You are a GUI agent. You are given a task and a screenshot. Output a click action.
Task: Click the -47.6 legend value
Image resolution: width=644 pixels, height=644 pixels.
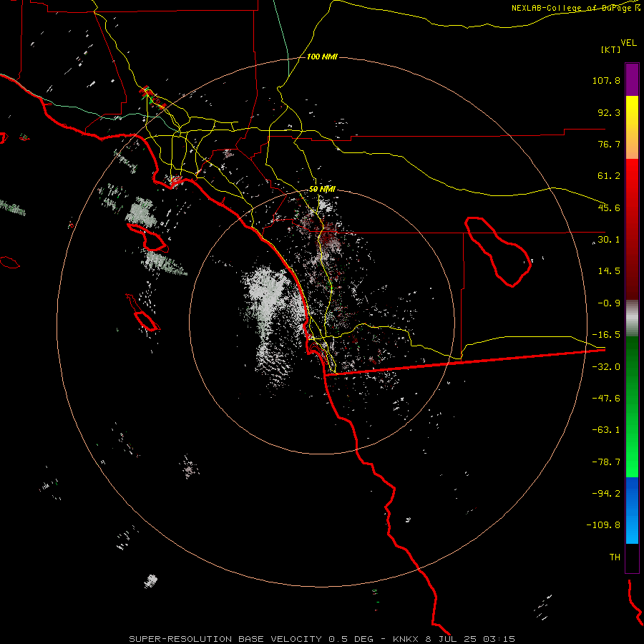point(606,399)
